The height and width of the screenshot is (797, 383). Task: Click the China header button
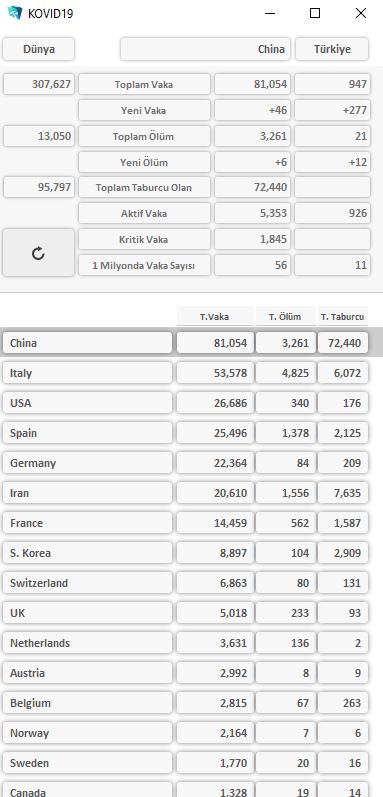coord(206,49)
